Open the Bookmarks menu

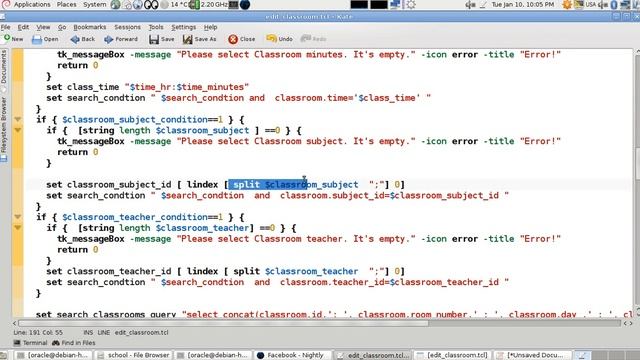click(x=90, y=27)
